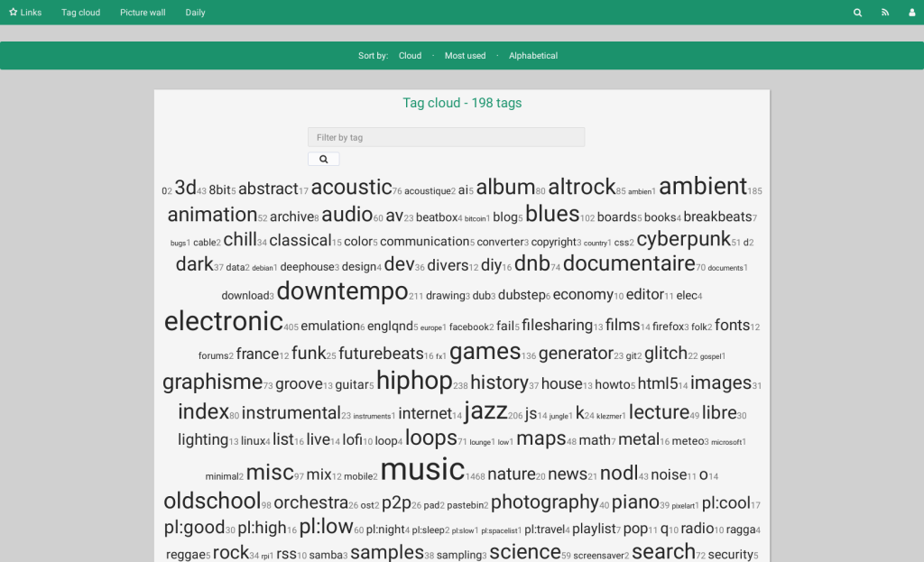The height and width of the screenshot is (562, 924).
Task: Select the Cloud sort option
Action: coord(410,56)
